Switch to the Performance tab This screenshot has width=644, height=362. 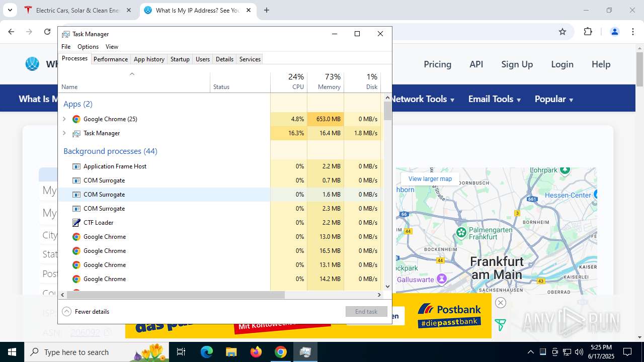pyautogui.click(x=111, y=59)
